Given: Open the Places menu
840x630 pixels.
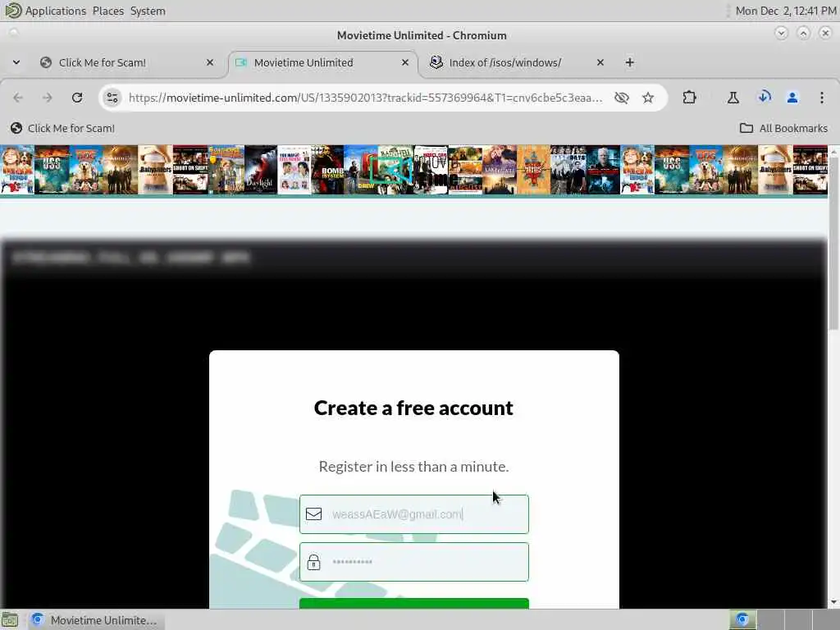Looking at the screenshot, I should [x=107, y=11].
